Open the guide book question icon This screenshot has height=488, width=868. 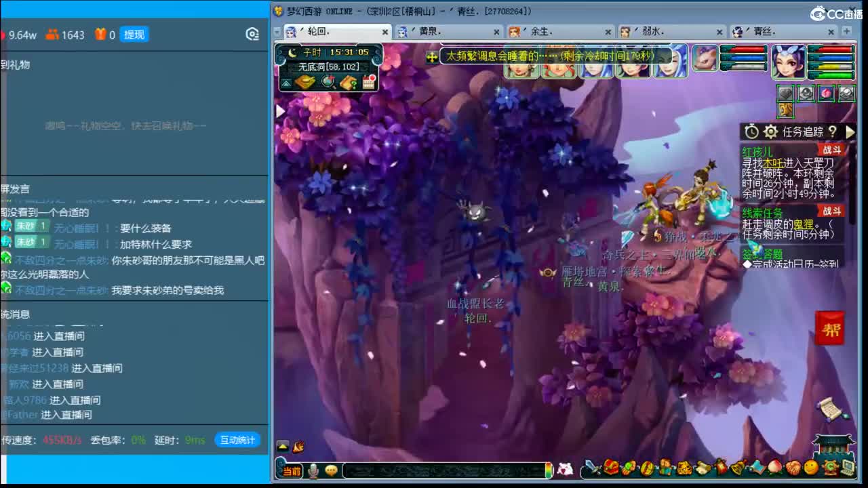pyautogui.click(x=349, y=83)
